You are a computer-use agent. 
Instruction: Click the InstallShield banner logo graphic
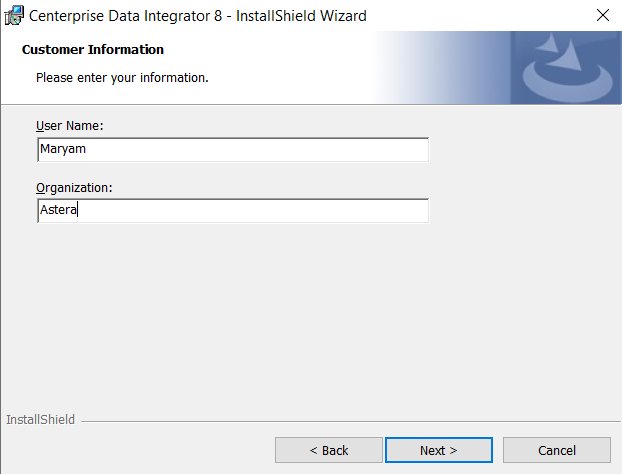[565, 68]
